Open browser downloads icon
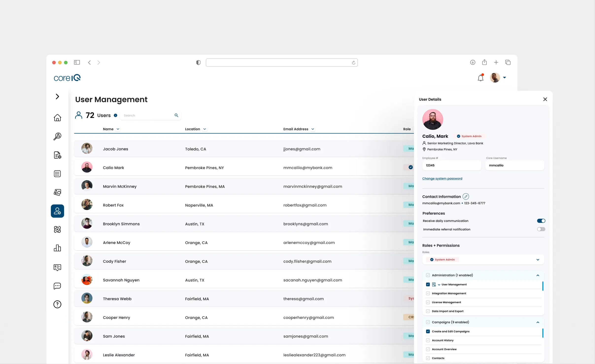The height and width of the screenshot is (364, 595). (x=473, y=63)
